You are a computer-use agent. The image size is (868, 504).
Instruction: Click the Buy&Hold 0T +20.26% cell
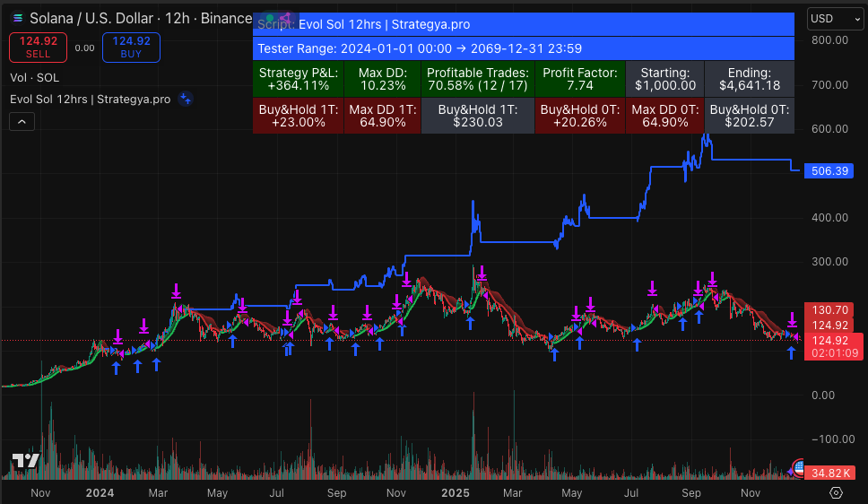click(x=579, y=116)
